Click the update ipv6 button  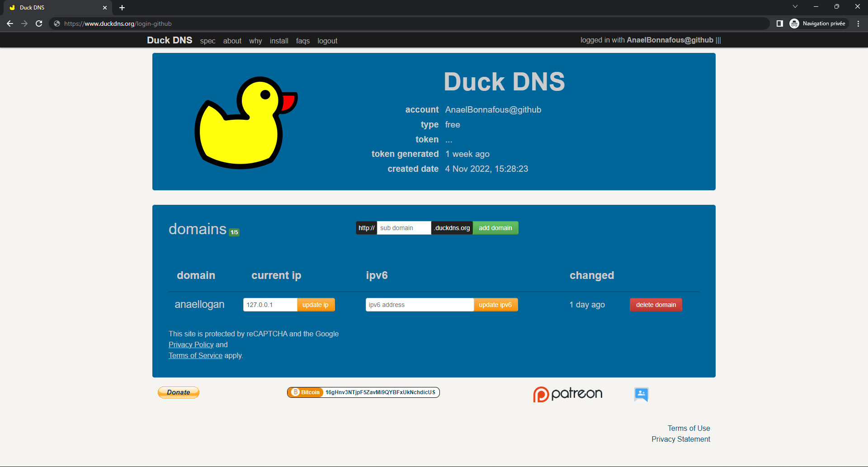(x=495, y=305)
